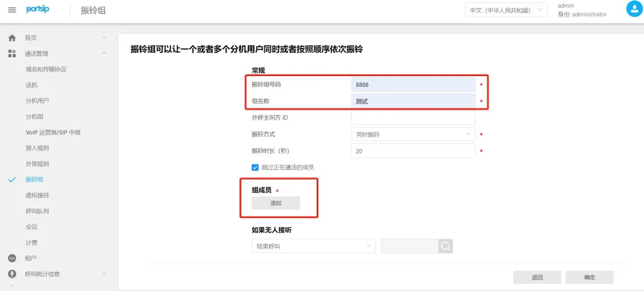Click the microphone icon beside 呼叫统计信息
644x291 pixels.
coord(12,274)
